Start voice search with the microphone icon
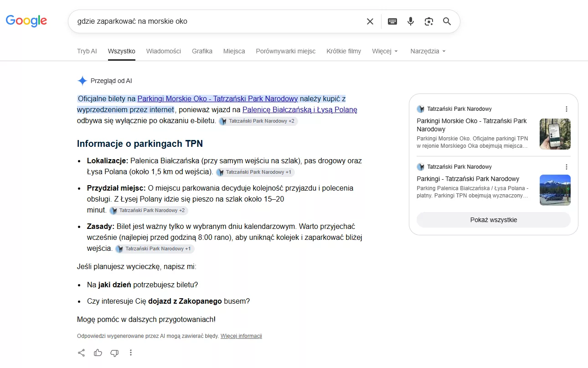This screenshot has height=368, width=588. point(411,21)
